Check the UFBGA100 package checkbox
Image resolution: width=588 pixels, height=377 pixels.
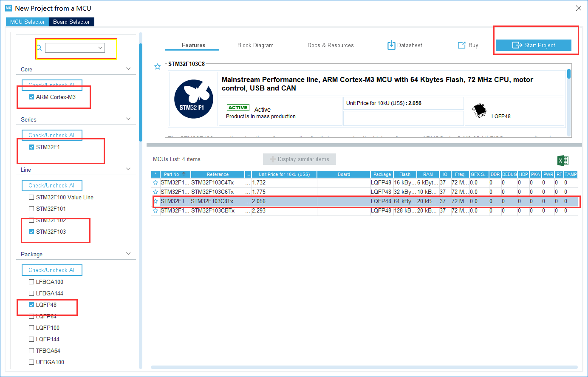point(31,362)
